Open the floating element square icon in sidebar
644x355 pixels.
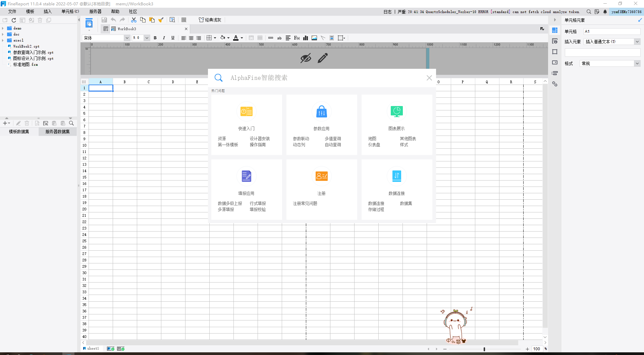click(x=555, y=52)
